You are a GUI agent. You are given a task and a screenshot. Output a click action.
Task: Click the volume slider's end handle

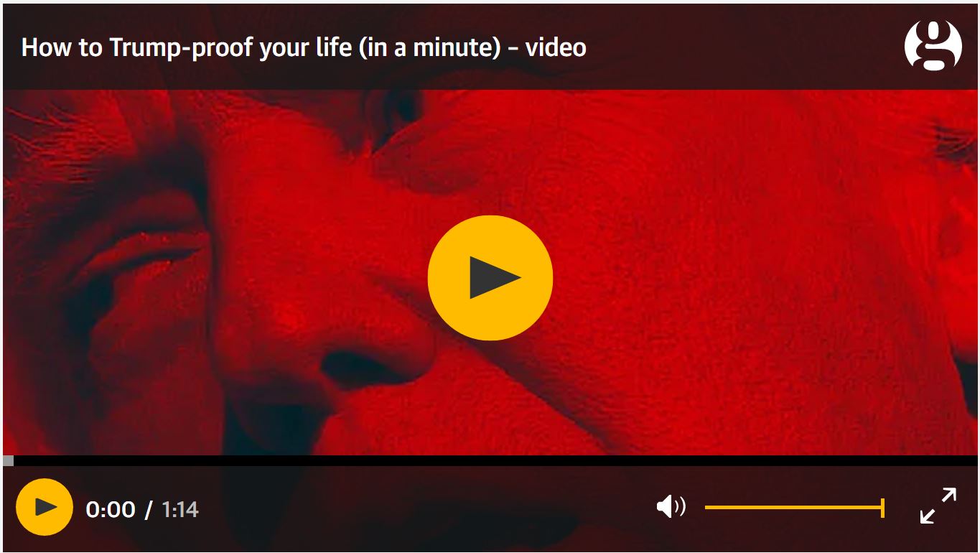pyautogui.click(x=882, y=507)
